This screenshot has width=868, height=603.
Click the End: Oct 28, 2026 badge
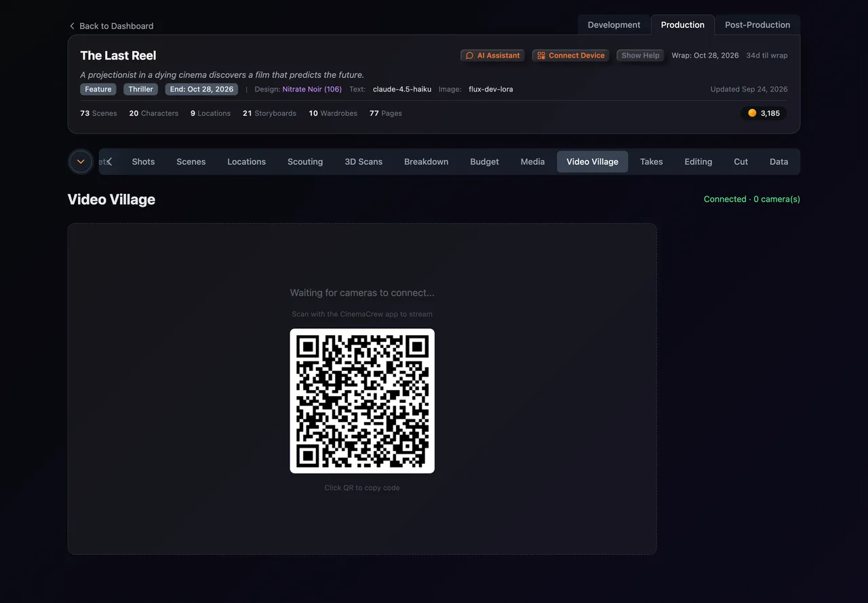[x=201, y=90]
